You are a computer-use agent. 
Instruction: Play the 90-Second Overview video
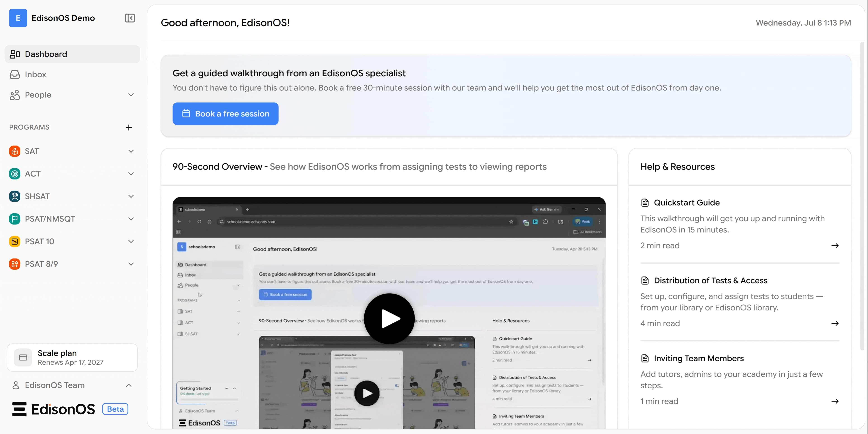(x=389, y=319)
